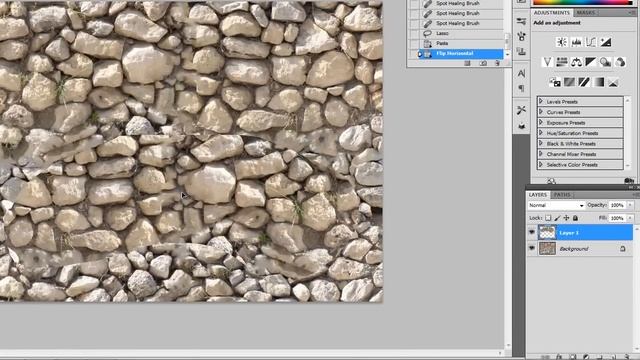Add a Channel Mixer adjustment icon
The width and height of the screenshot is (640, 360).
(620, 62)
